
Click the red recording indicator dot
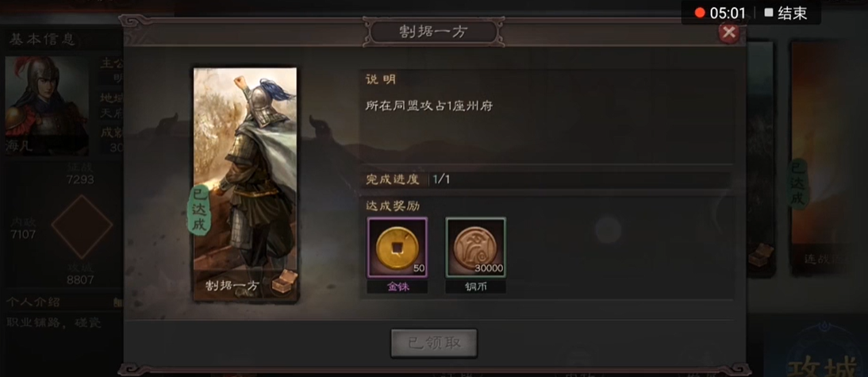[700, 13]
